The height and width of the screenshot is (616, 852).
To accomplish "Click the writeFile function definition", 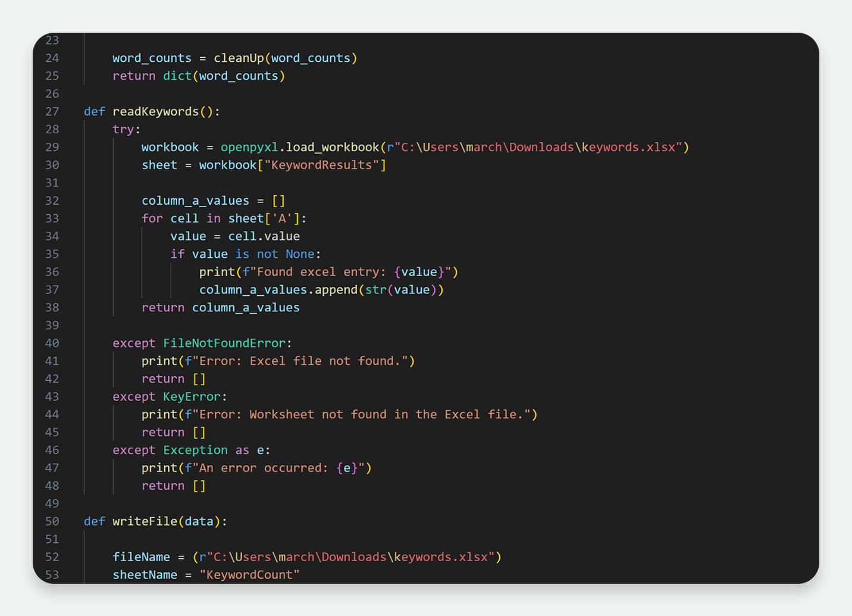I will pos(155,521).
